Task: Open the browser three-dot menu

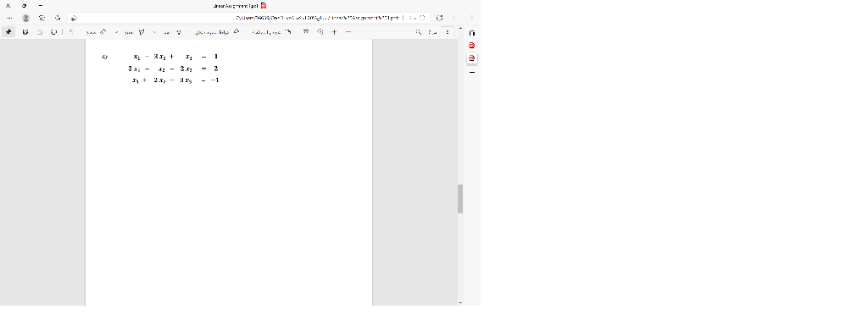Action: click(x=9, y=18)
